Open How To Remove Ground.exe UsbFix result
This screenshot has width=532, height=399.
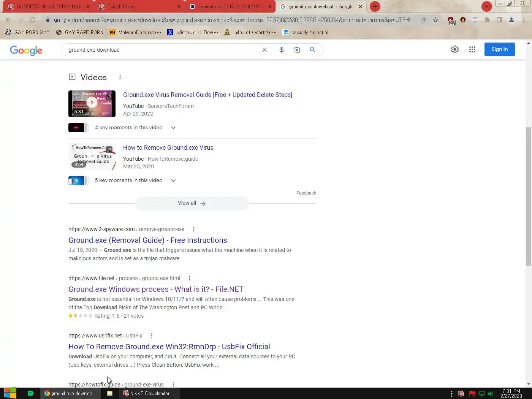[169, 347]
